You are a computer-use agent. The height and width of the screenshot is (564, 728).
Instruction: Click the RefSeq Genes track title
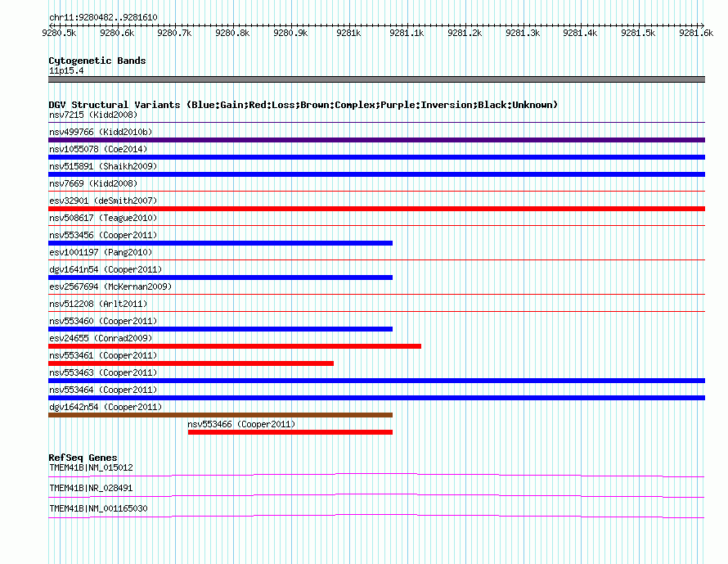coord(83,458)
